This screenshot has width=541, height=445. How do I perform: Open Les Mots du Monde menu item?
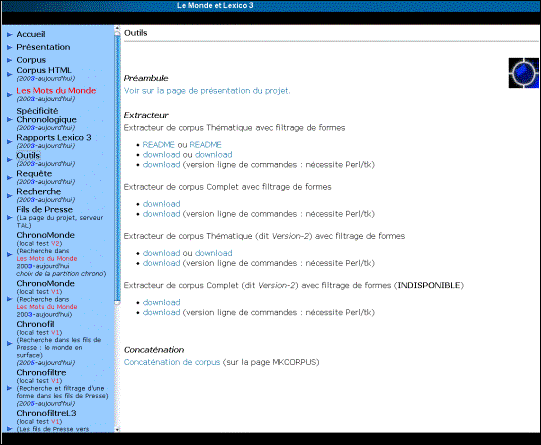[56, 90]
